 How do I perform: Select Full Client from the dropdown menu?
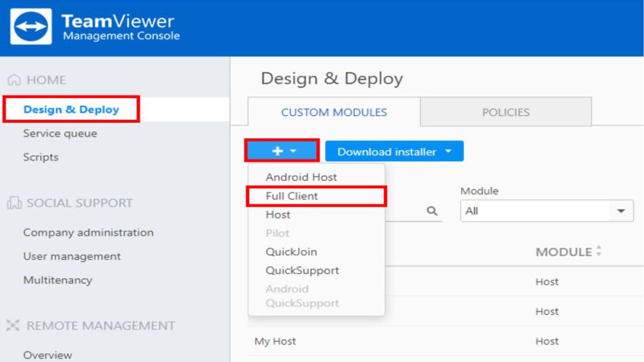click(291, 196)
